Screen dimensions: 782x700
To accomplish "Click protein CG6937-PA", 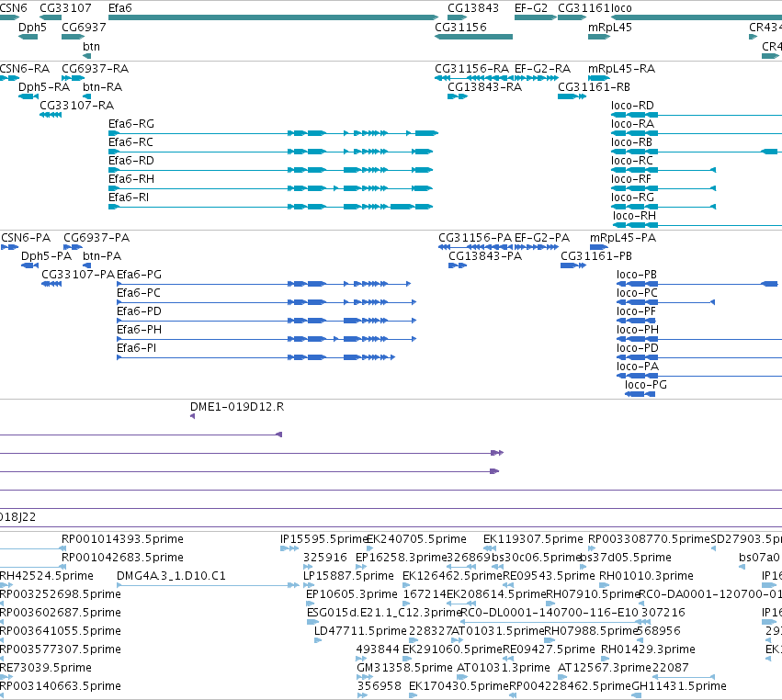I will pos(96,238).
